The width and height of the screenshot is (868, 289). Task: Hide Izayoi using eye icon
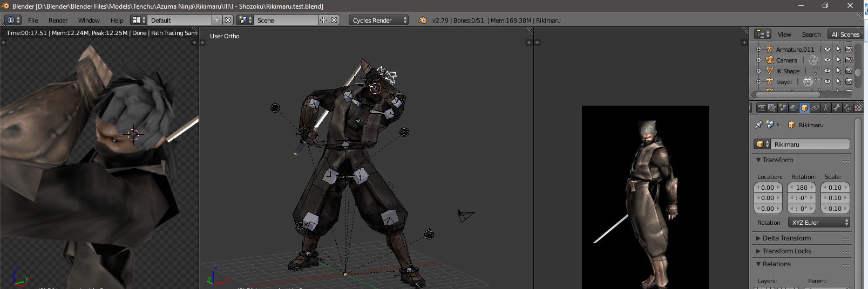pos(828,81)
